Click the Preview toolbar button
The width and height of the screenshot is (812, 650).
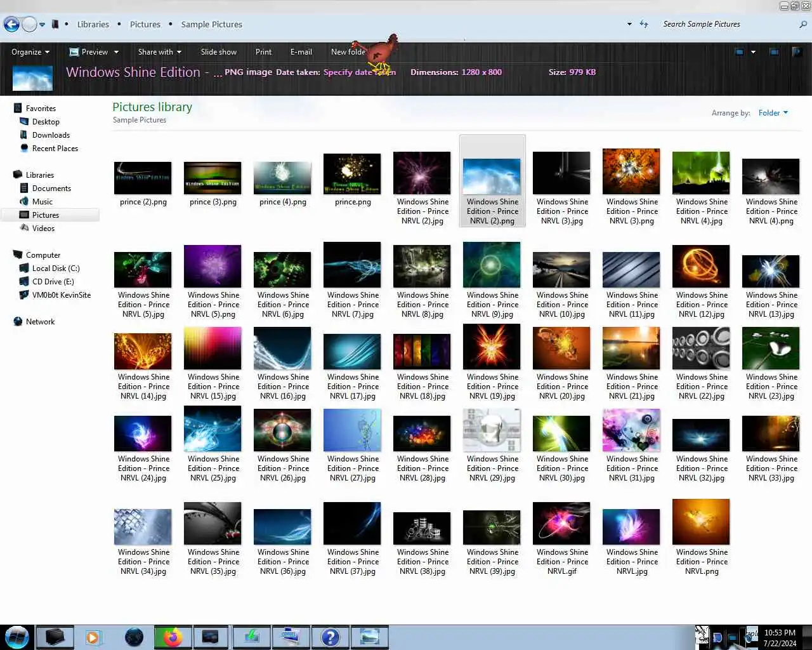coord(89,52)
